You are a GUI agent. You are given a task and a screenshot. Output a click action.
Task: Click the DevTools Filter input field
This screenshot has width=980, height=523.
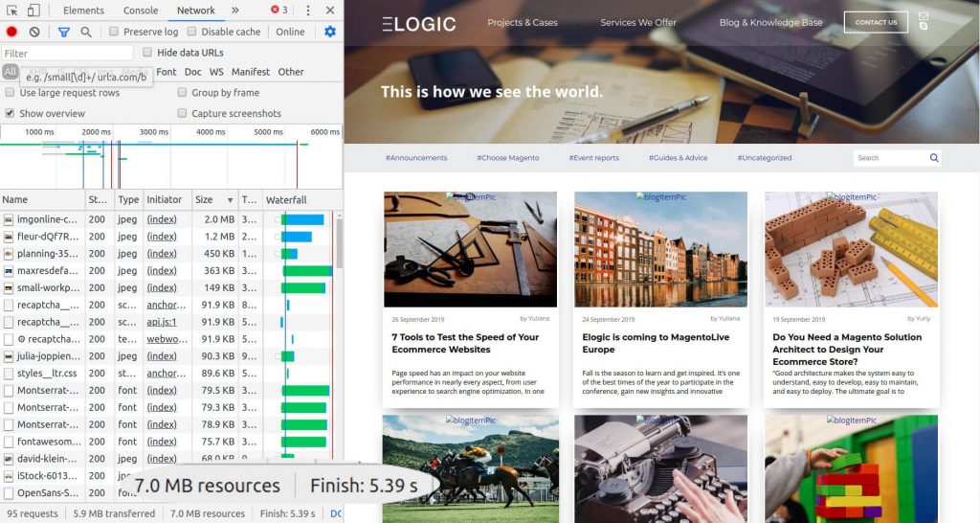tap(68, 54)
